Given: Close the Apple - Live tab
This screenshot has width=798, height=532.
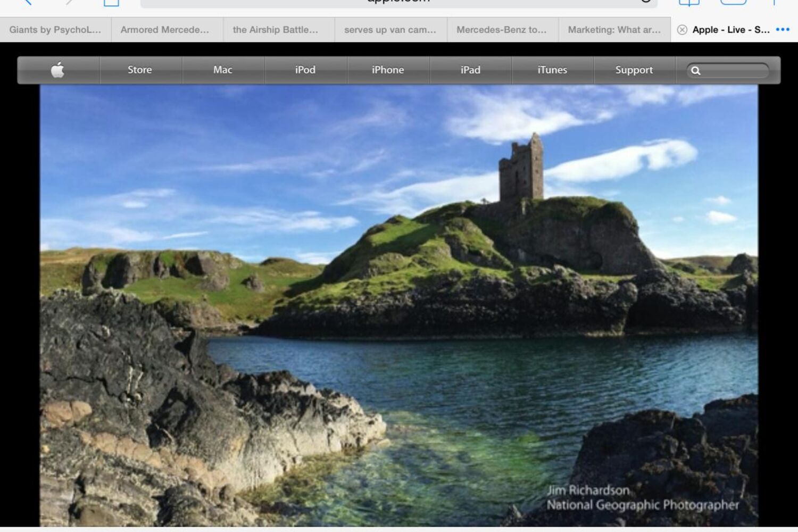Looking at the screenshot, I should pos(682,30).
